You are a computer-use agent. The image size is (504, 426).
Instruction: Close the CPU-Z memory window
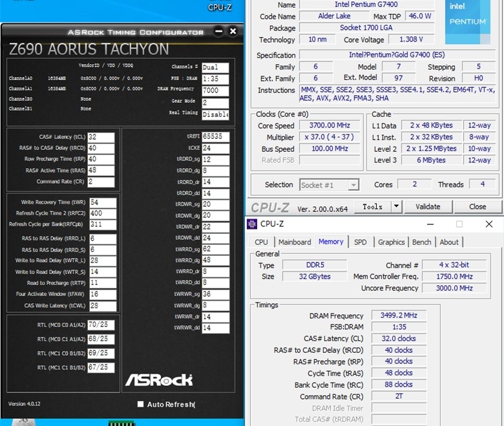pyautogui.click(x=489, y=224)
